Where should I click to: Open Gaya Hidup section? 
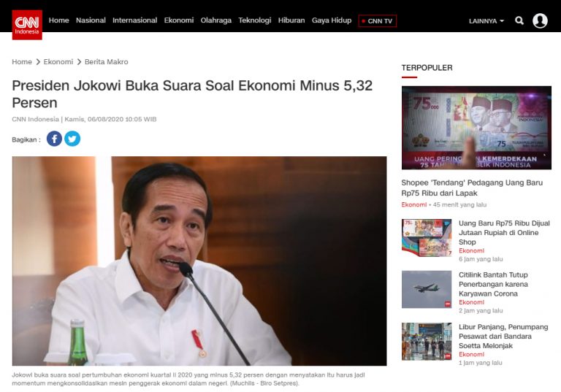[332, 20]
